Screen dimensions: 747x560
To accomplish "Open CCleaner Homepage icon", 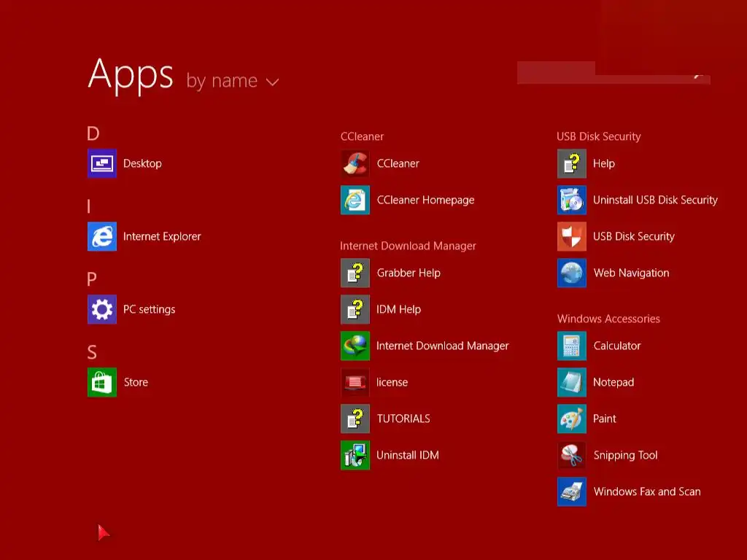I will (x=355, y=200).
